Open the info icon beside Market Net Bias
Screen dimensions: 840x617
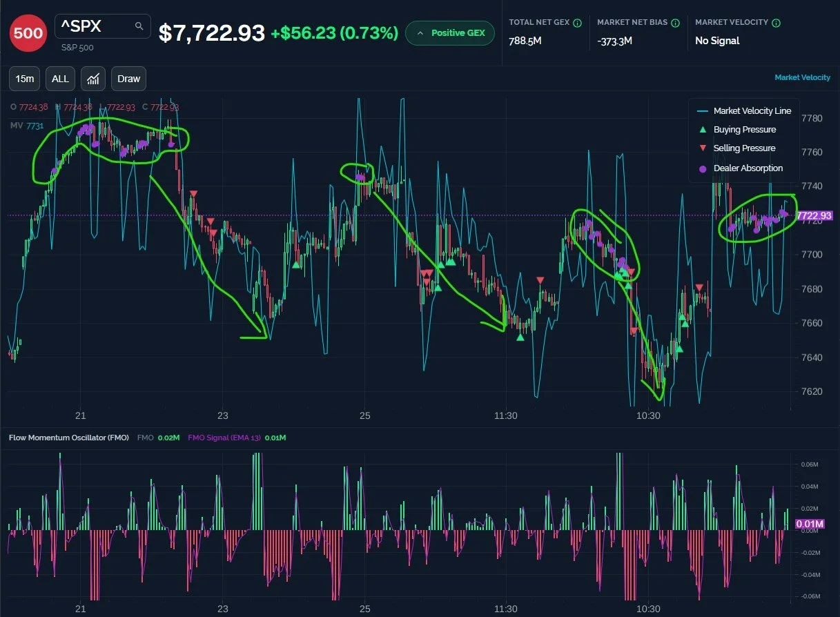pos(674,23)
